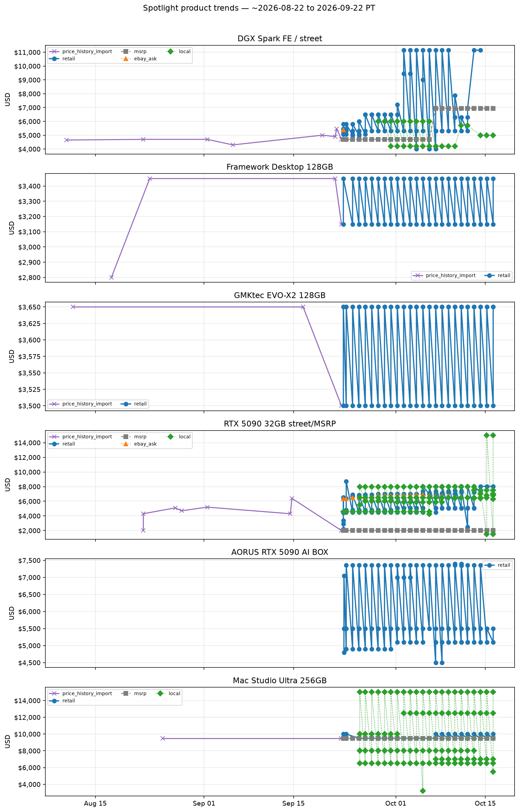The height and width of the screenshot is (812, 519).
Task: Click the '$4,500' y-axis tick label
Action: [29, 663]
